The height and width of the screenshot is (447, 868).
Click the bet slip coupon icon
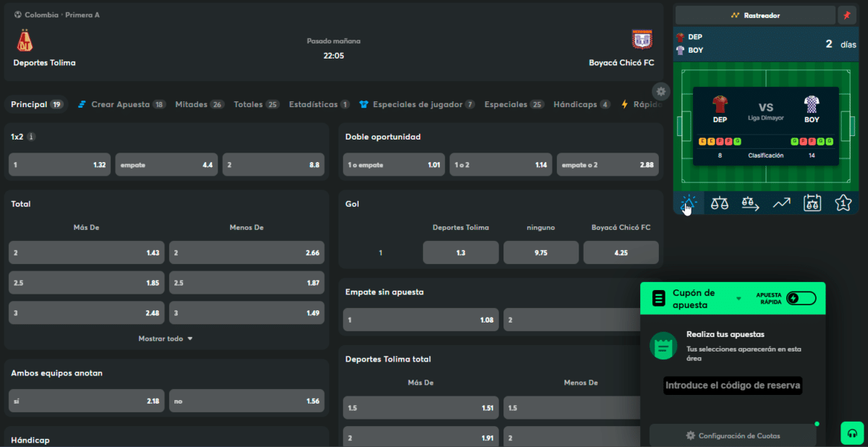[658, 298]
